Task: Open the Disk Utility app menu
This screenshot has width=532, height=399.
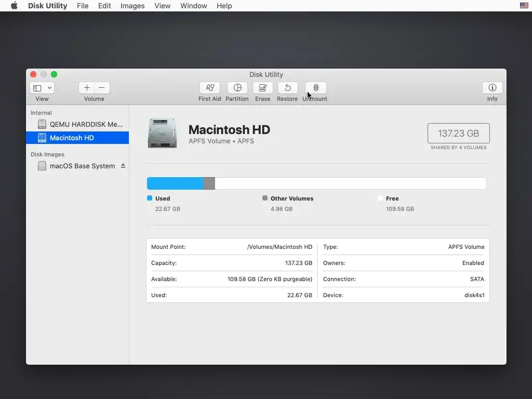Action: (47, 6)
